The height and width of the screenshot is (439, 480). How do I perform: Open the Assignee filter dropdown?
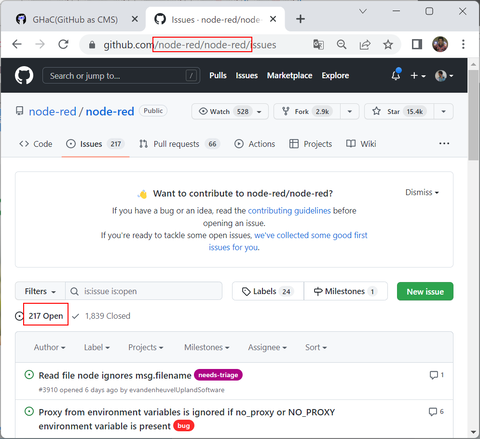pos(267,347)
